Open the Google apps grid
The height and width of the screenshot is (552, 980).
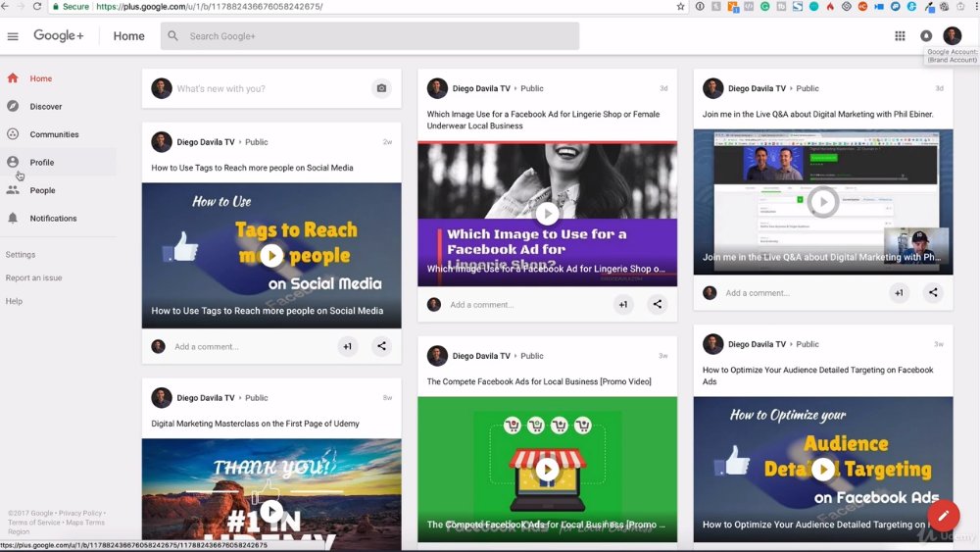[x=900, y=36]
